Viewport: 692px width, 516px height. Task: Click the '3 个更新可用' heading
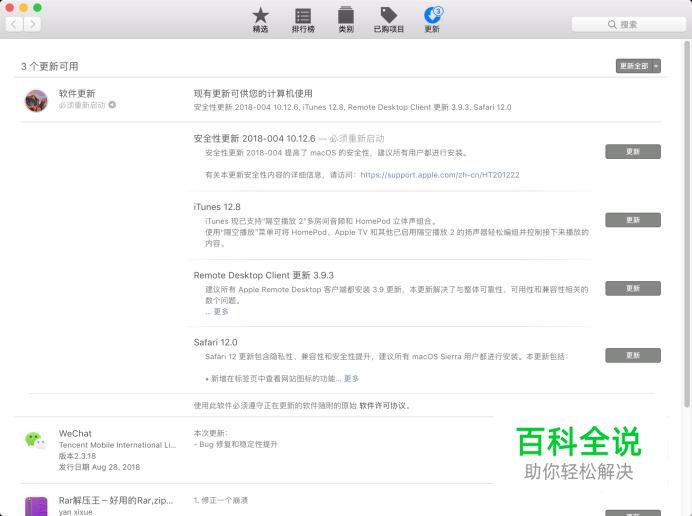(49, 66)
